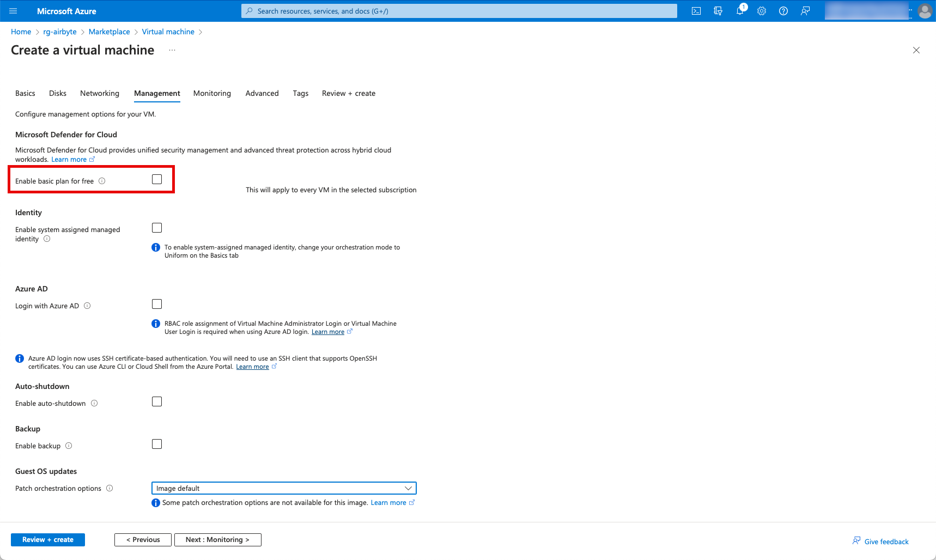Open the ellipsis menu beside the page title
The height and width of the screenshot is (560, 936).
click(x=172, y=50)
